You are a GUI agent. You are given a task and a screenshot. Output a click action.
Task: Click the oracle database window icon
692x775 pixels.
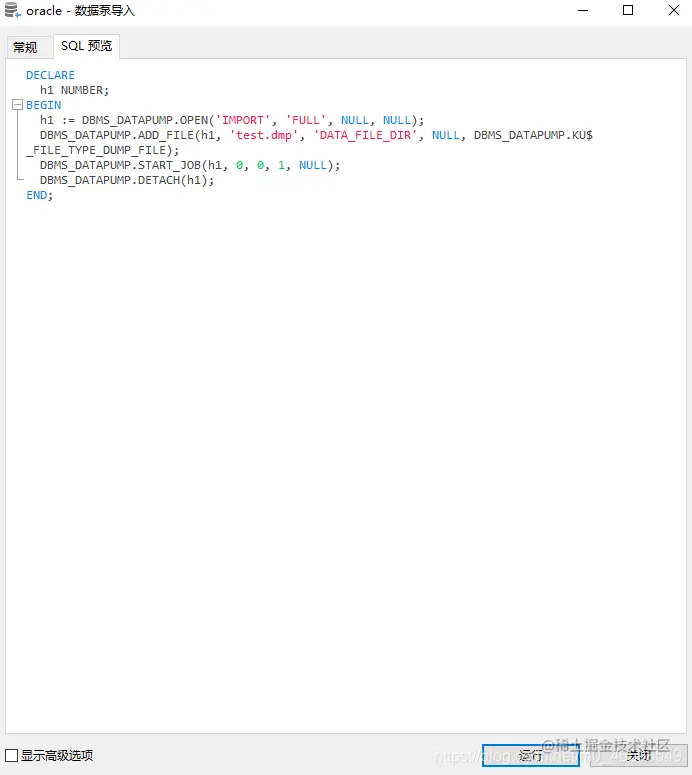click(12, 10)
